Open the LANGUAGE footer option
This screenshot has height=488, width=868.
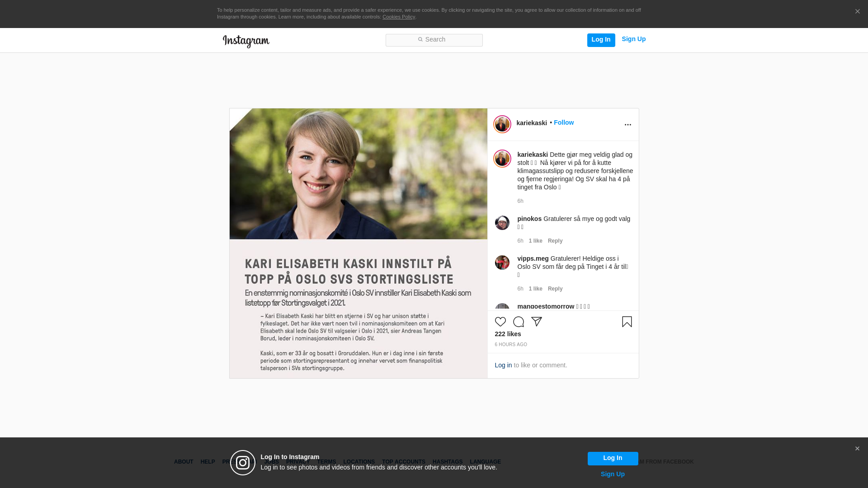click(486, 462)
